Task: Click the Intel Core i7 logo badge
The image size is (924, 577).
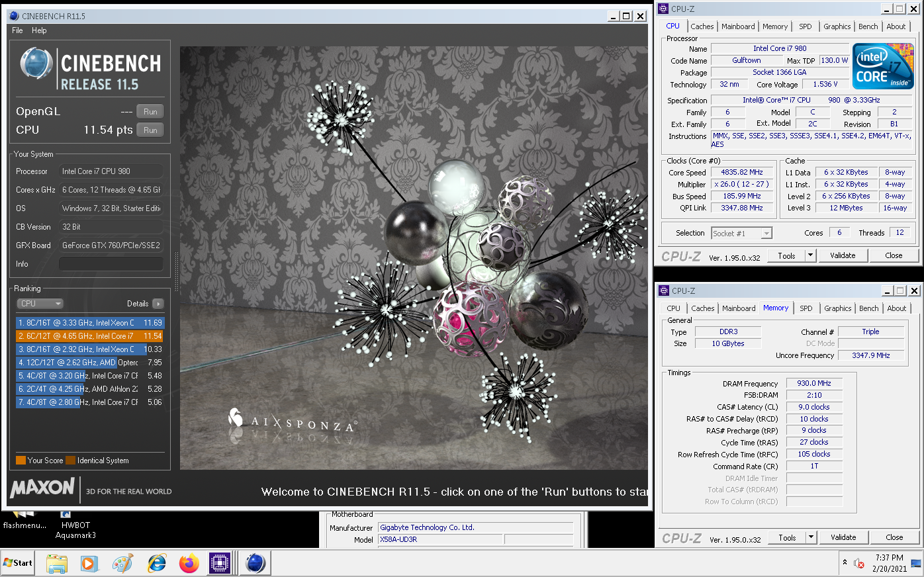Action: coord(883,66)
